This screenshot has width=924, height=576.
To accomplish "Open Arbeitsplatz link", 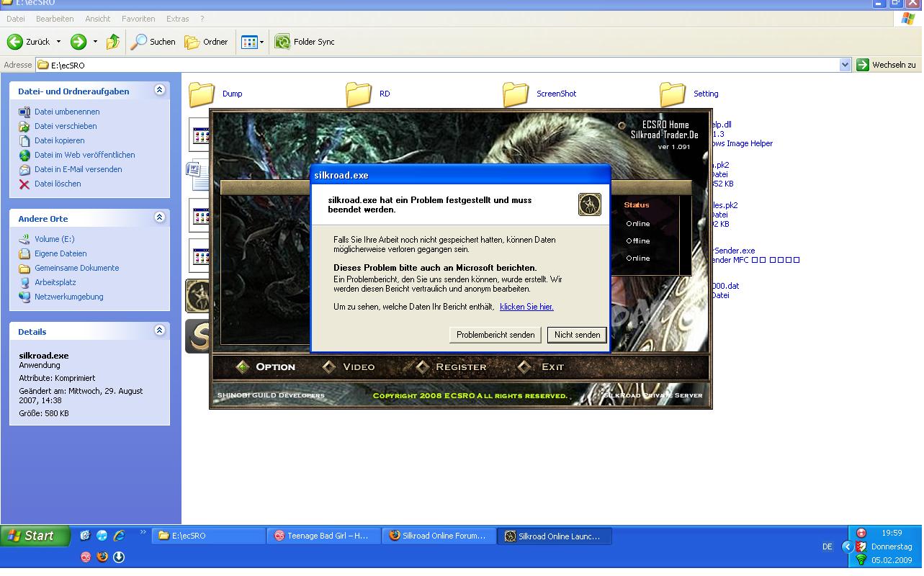I will click(x=55, y=282).
